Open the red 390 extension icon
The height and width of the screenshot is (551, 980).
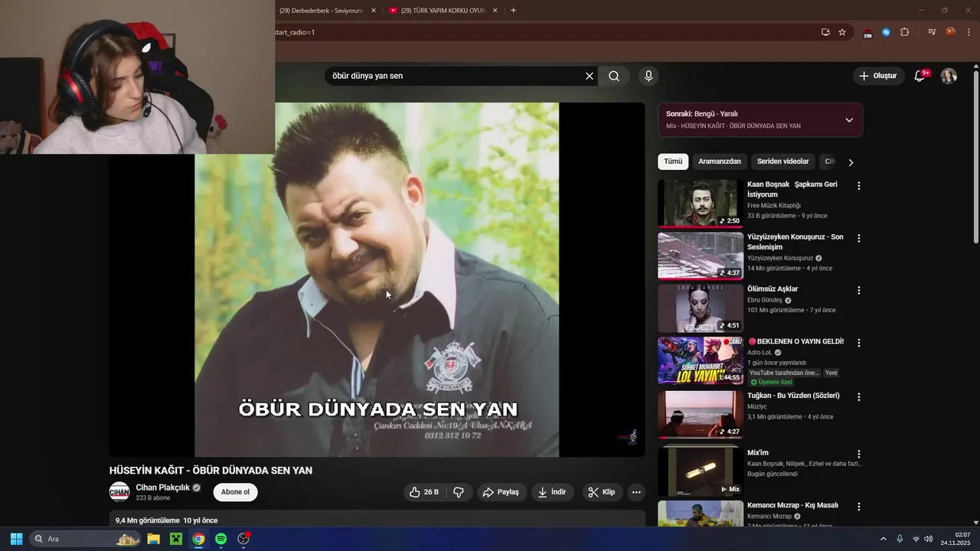[x=867, y=33]
